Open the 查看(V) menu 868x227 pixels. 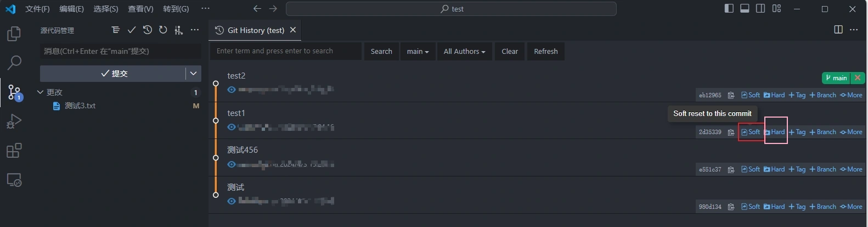(x=140, y=9)
